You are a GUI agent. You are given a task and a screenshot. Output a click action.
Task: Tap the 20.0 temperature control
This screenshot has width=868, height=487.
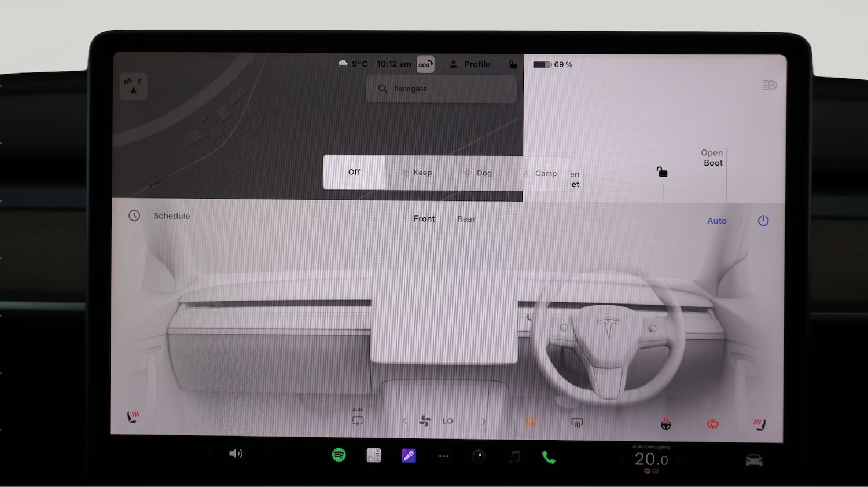652,459
